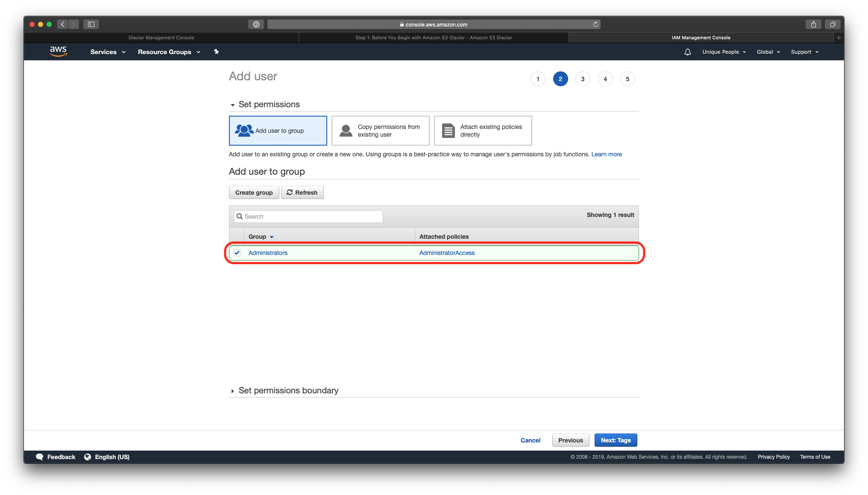This screenshot has width=868, height=495.
Task: Open the Terms of Use link
Action: point(815,457)
